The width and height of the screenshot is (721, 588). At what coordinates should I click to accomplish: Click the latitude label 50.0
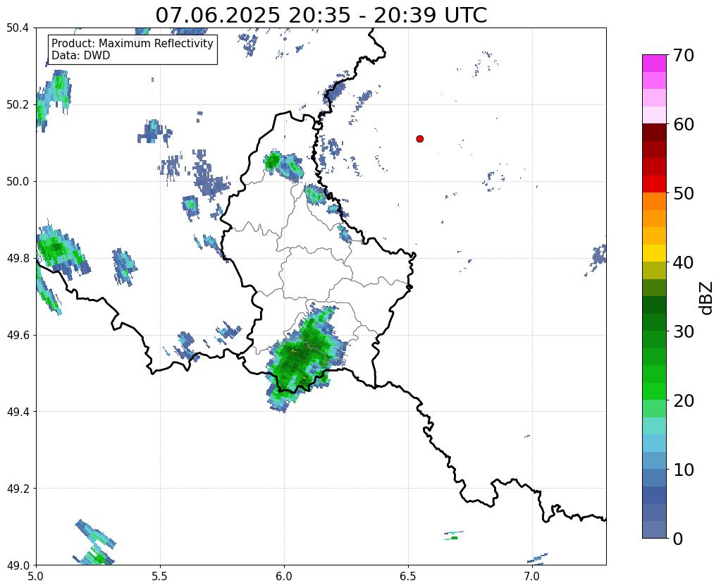click(18, 182)
